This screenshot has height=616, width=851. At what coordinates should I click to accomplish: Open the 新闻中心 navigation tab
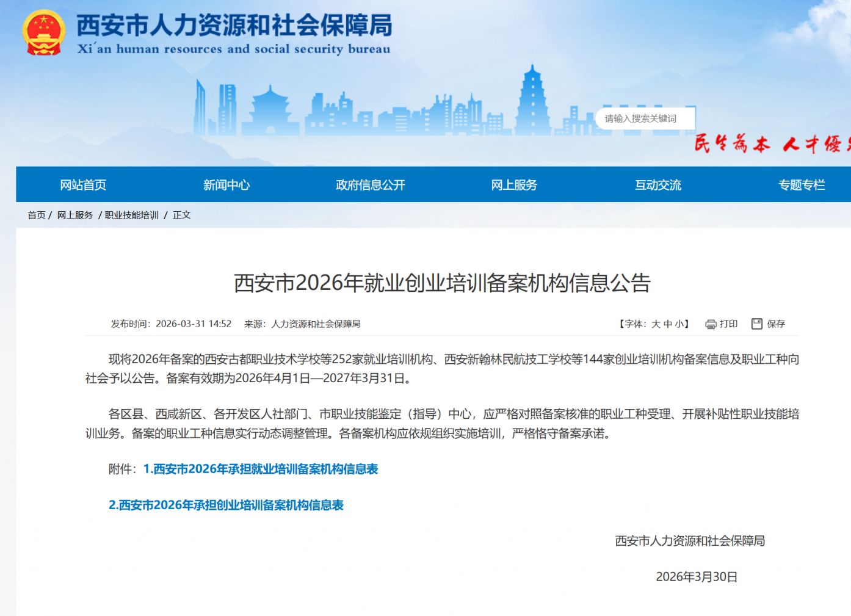226,185
